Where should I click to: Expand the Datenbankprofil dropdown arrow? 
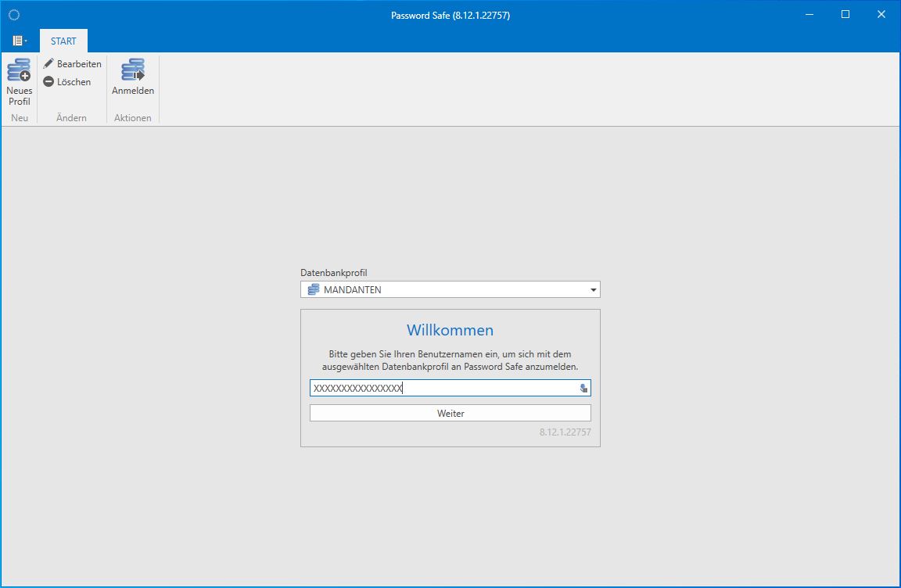(x=594, y=290)
